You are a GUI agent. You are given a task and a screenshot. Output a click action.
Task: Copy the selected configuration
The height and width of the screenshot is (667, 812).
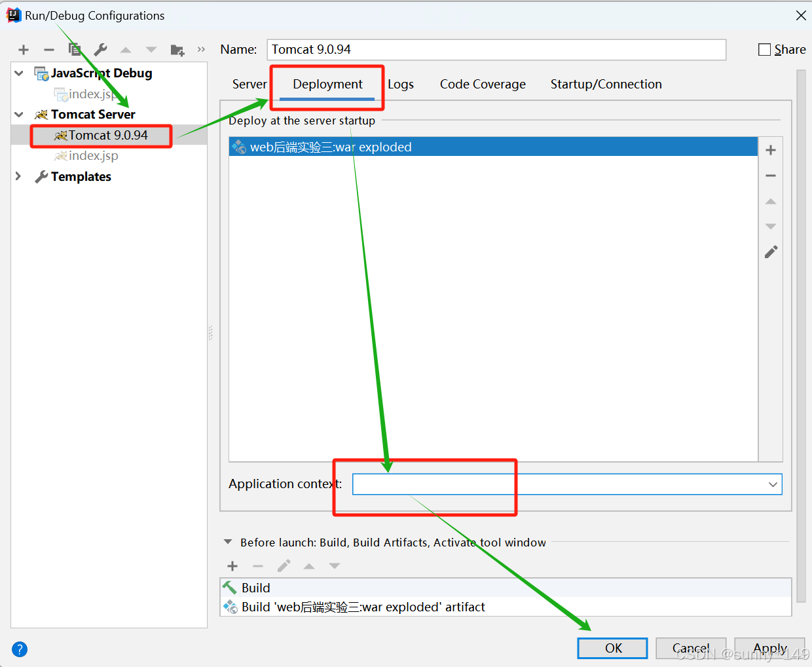pos(75,50)
